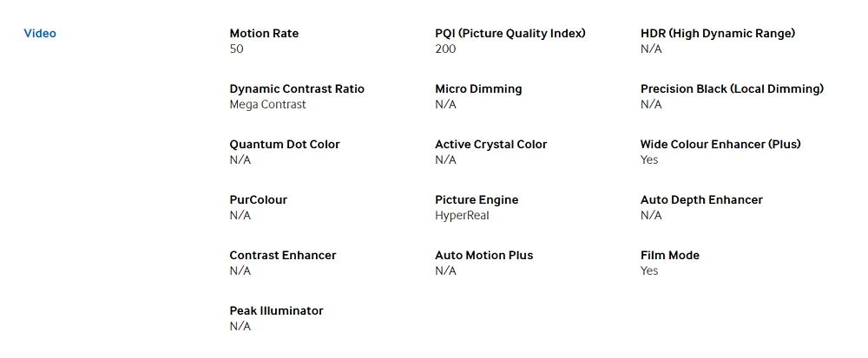Image resolution: width=868 pixels, height=358 pixels.
Task: Select the PQI value 200
Action: tap(445, 49)
